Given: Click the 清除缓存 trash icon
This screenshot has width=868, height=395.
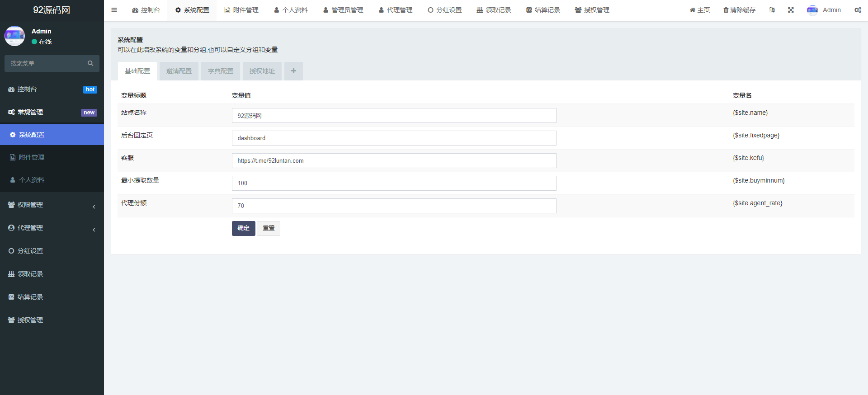Looking at the screenshot, I should pyautogui.click(x=726, y=10).
